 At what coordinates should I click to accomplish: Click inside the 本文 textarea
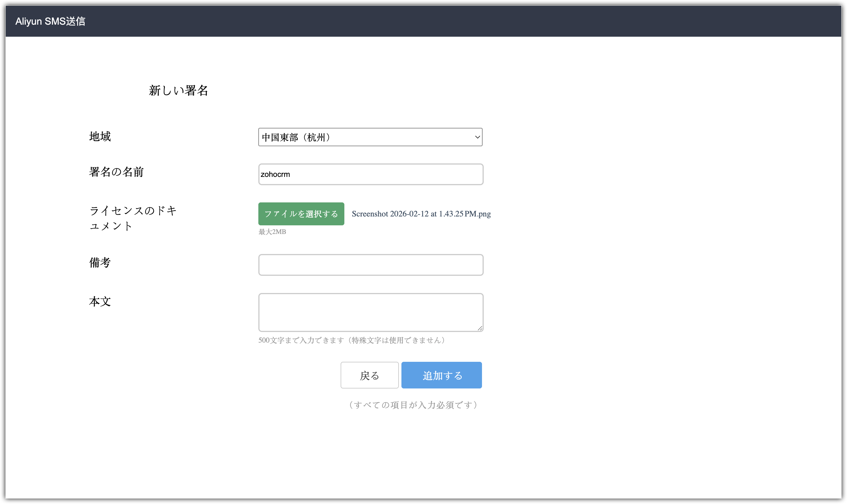click(x=370, y=312)
